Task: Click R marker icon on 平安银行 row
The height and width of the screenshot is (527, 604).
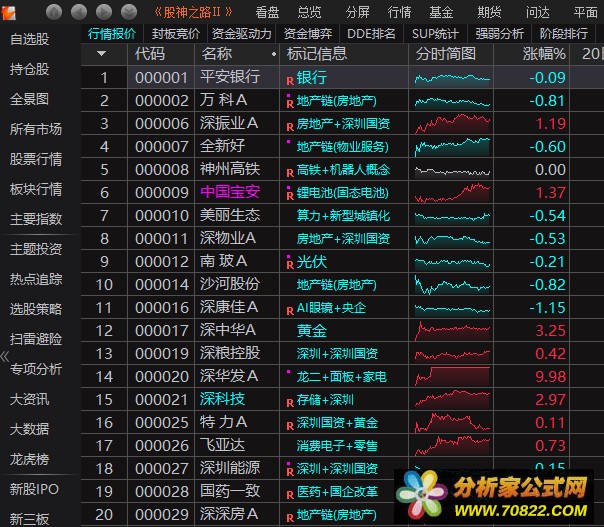Action: coord(290,81)
